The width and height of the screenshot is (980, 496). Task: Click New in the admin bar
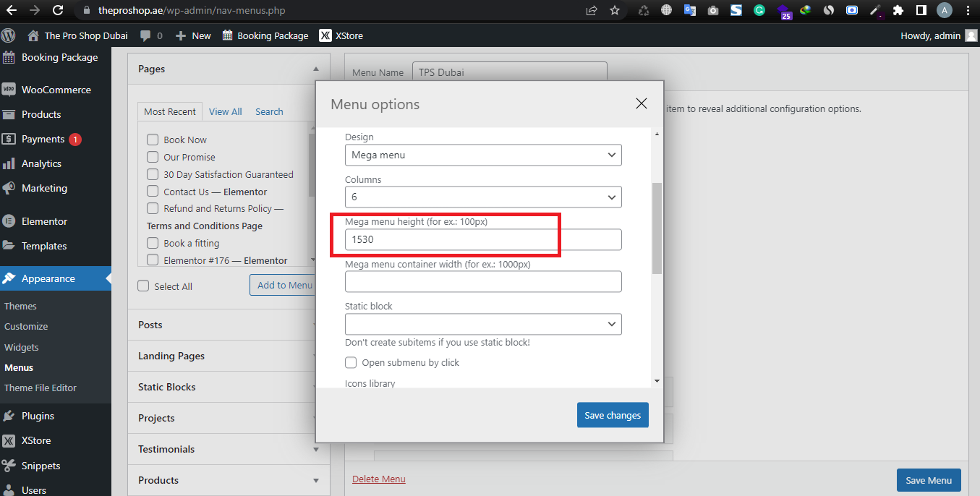click(193, 35)
